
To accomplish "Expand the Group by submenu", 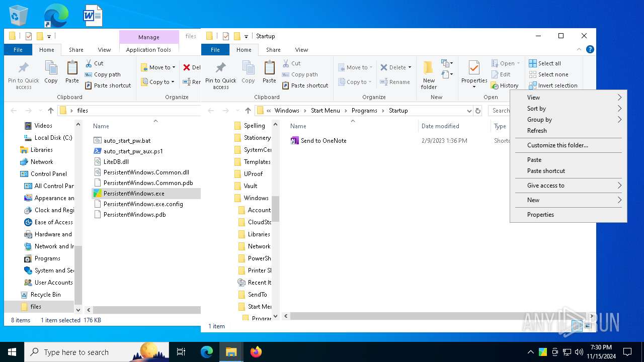I will point(569,120).
